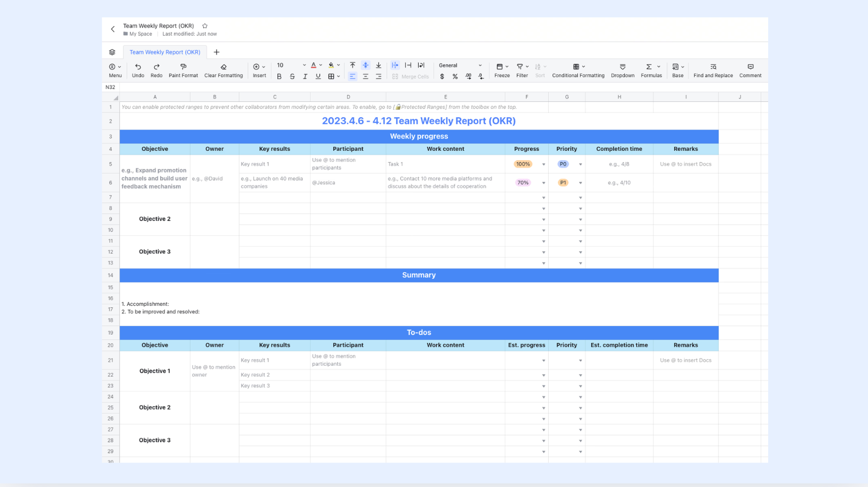Expand fill color options arrow
This screenshot has height=487, width=868.
click(338, 65)
